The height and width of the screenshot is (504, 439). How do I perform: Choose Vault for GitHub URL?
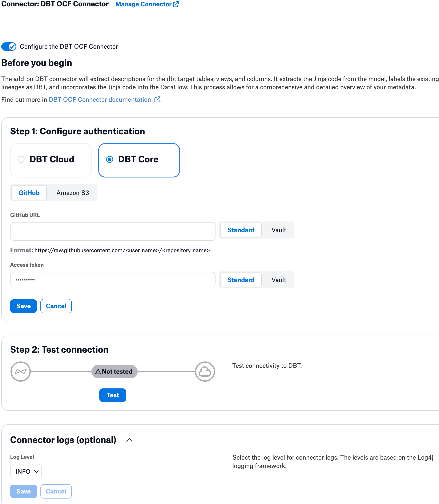tap(279, 230)
